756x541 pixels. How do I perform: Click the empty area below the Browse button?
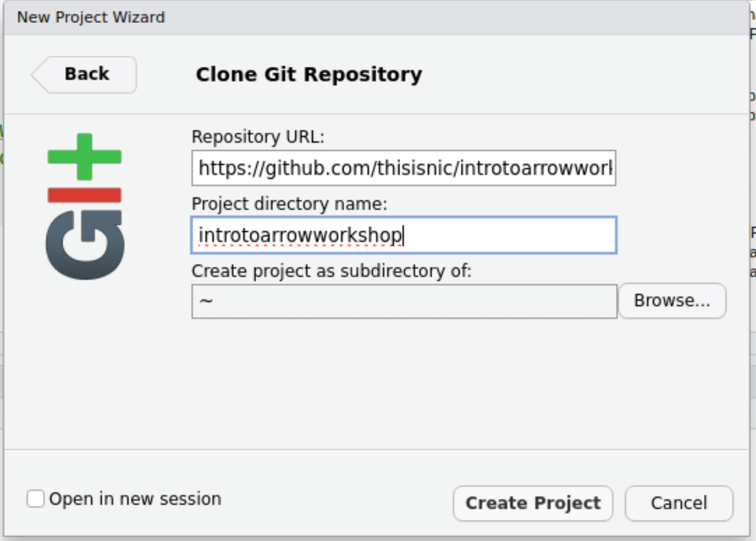pos(672,385)
